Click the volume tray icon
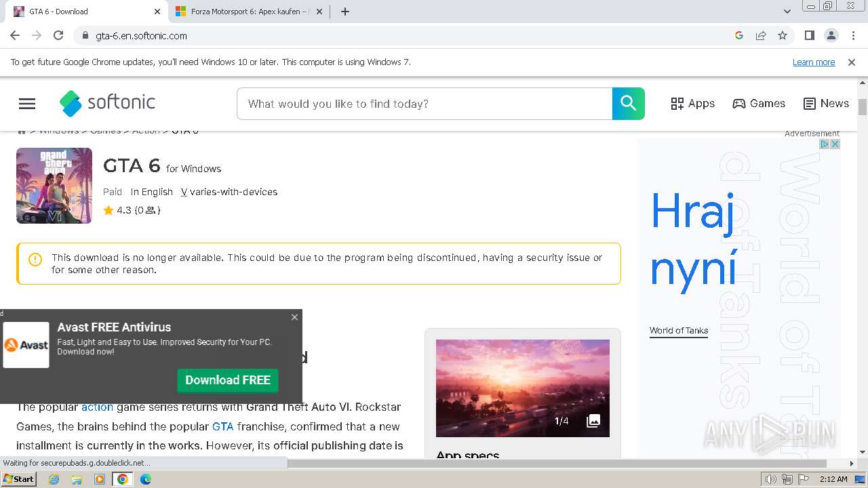 pyautogui.click(x=771, y=479)
